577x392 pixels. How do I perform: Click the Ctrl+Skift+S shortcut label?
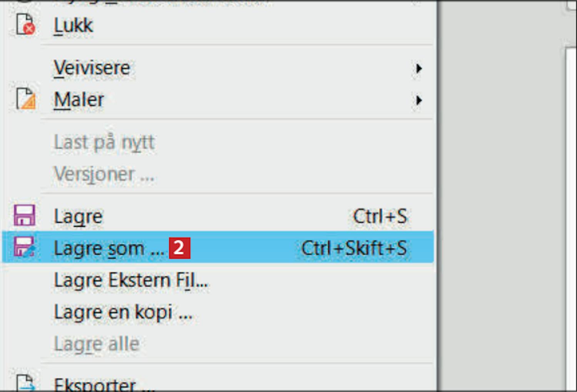pyautogui.click(x=354, y=248)
